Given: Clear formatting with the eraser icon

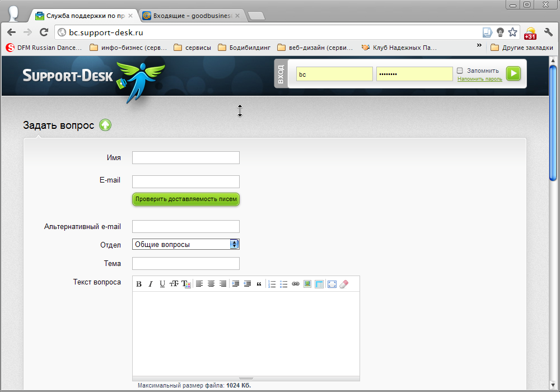Looking at the screenshot, I should [x=344, y=284].
